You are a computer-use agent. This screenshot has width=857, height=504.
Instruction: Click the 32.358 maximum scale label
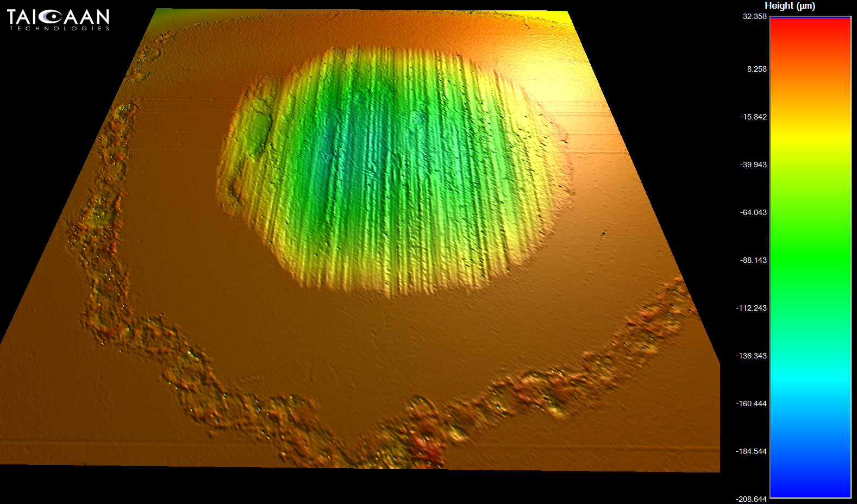tap(754, 17)
